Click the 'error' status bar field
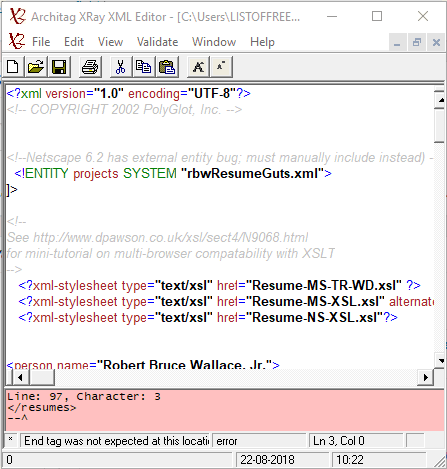The image size is (447, 469). point(259,441)
